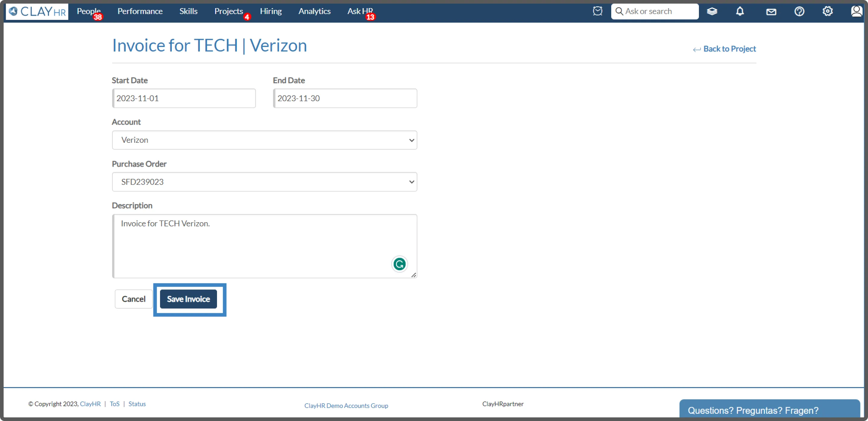Viewport: 868px width, 421px height.
Task: Open the mail envelope icon
Action: (771, 12)
